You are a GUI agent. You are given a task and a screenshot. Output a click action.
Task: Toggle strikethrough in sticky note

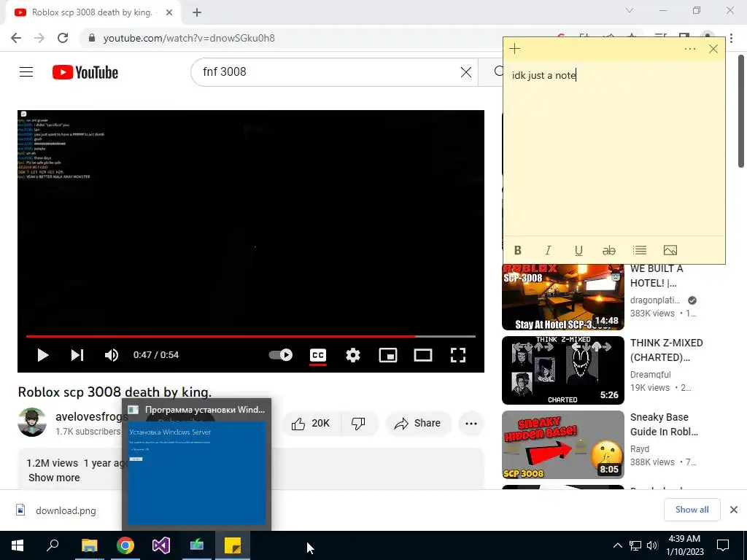609,251
